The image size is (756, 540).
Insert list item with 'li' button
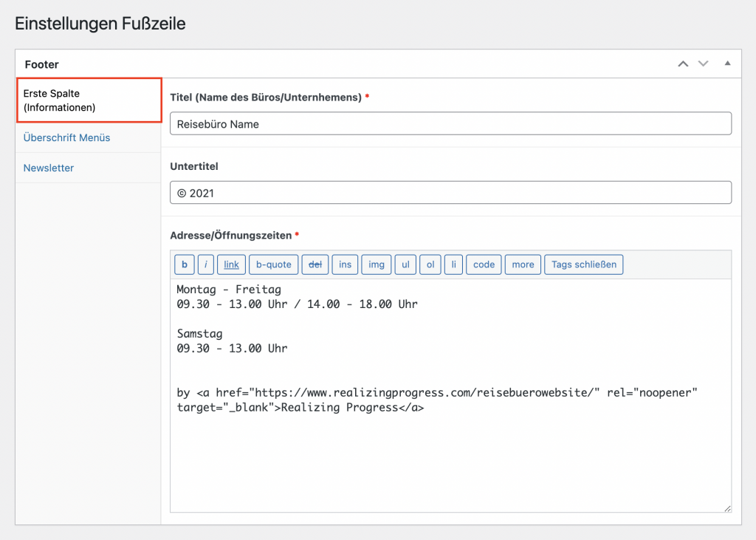coord(454,264)
